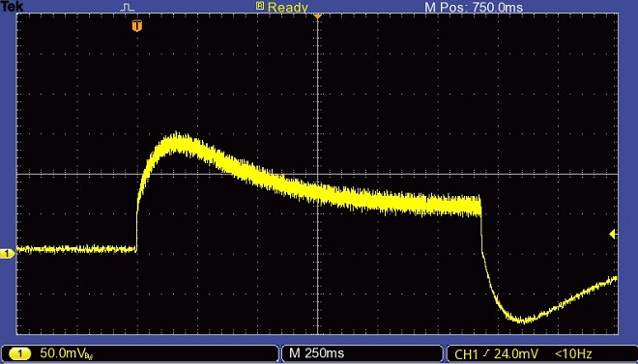Click the orange horizontal position arrow at top center
The image size is (638, 364).
click(317, 16)
